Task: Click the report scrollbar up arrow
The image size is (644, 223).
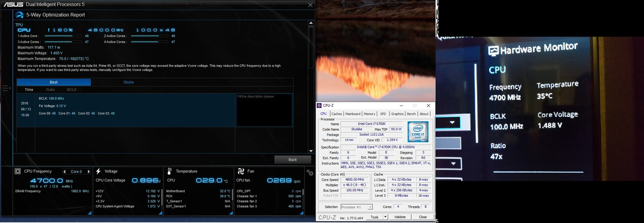Action: (311, 23)
